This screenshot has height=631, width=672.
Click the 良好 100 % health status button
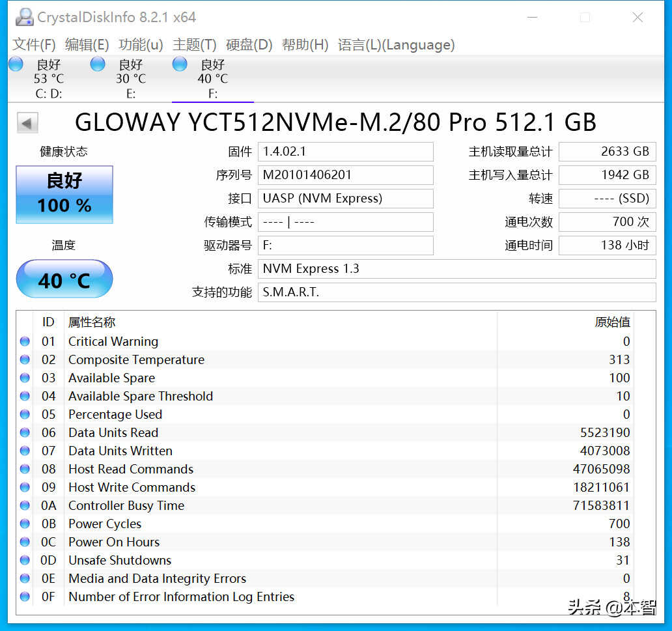coord(64,194)
